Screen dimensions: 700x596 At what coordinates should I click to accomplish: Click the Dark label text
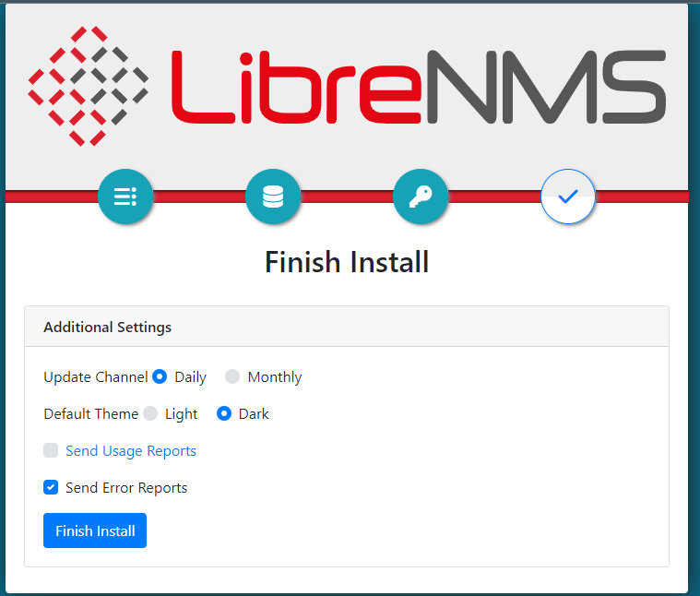[x=254, y=414]
